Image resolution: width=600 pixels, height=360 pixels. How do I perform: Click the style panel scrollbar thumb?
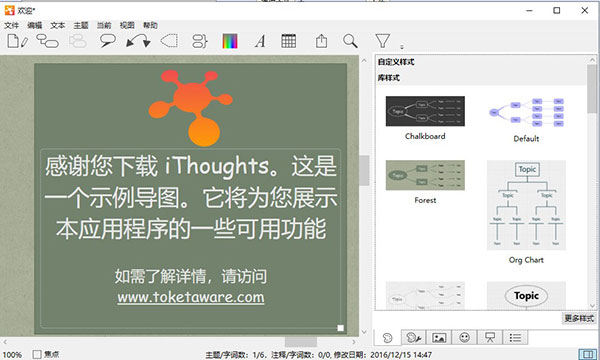592,89
